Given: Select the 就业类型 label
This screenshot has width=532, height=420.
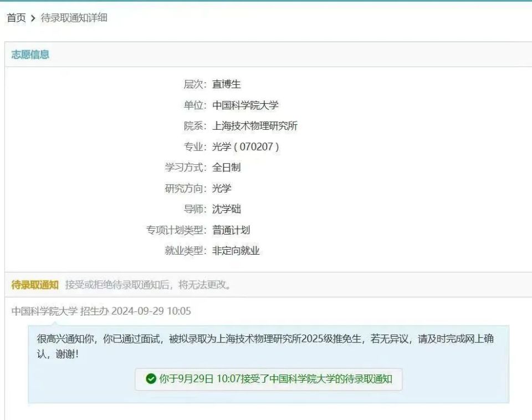Looking at the screenshot, I should tap(186, 251).
